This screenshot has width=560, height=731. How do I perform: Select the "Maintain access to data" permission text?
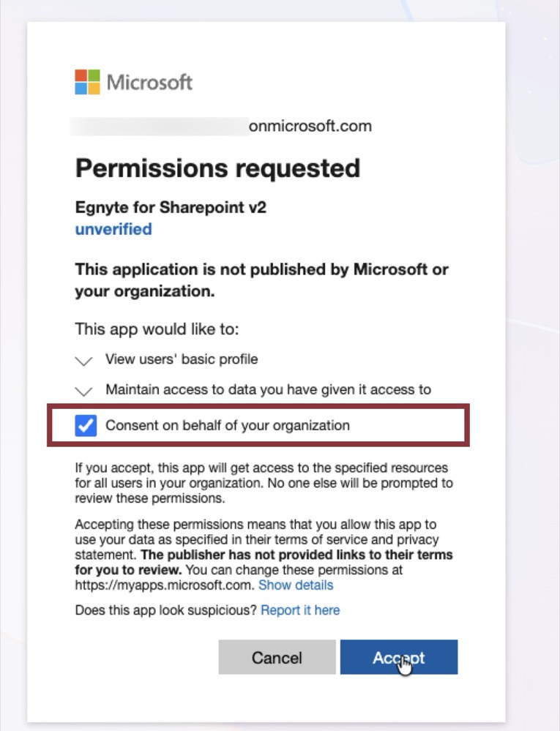[x=268, y=389]
